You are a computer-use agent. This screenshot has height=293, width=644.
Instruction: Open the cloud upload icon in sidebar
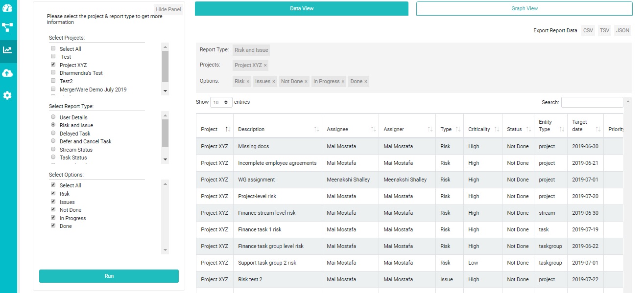pos(7,73)
